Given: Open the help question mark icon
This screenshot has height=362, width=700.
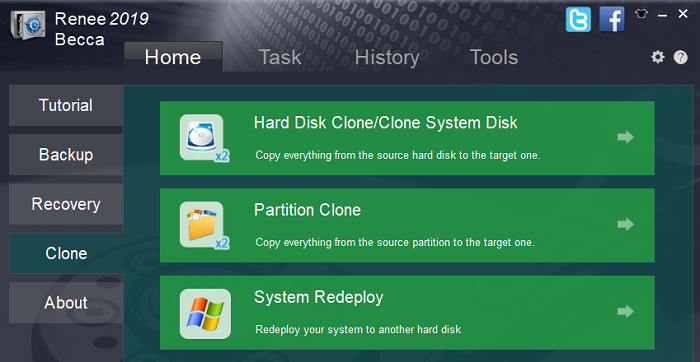Looking at the screenshot, I should (680, 57).
